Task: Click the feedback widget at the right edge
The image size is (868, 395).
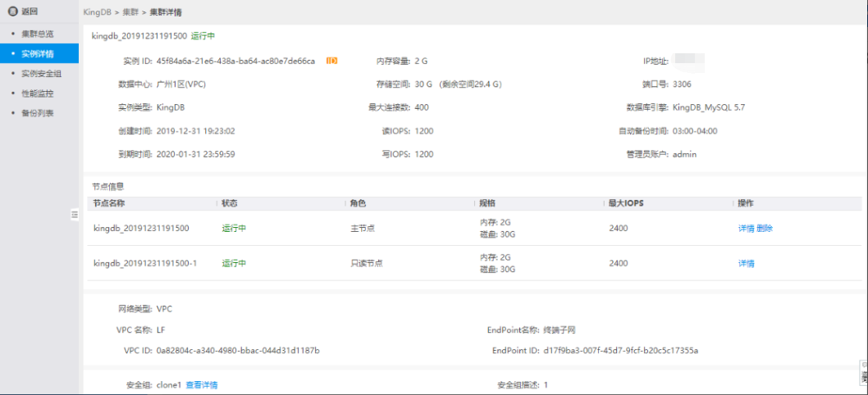Action: [863, 375]
